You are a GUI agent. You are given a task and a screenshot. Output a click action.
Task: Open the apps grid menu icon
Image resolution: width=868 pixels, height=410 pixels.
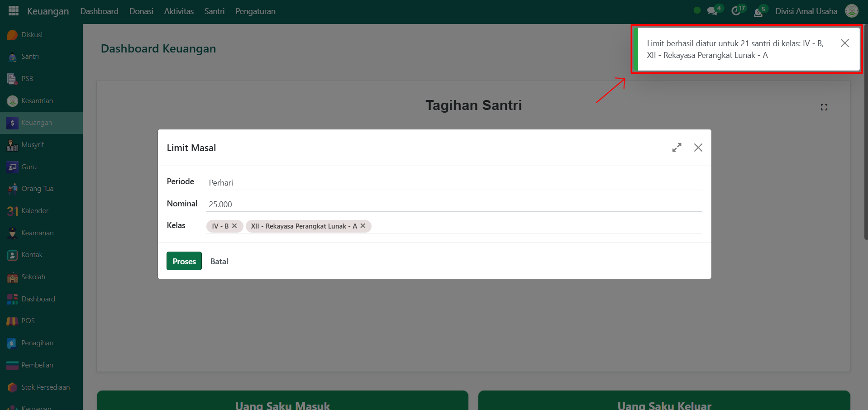point(14,11)
